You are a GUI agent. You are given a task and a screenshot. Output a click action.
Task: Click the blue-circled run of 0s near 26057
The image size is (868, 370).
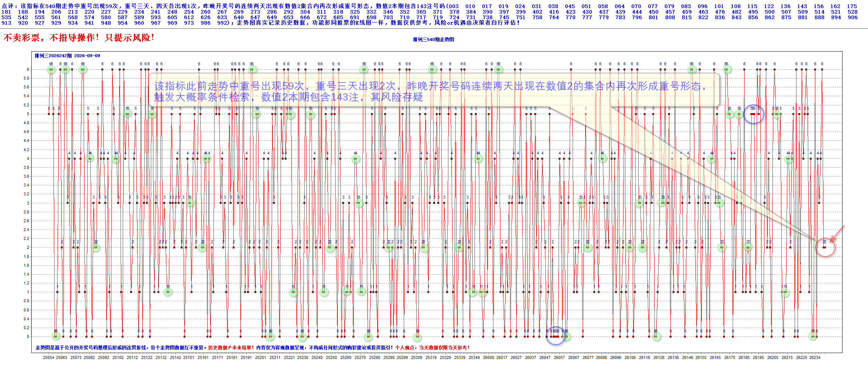coord(556,336)
